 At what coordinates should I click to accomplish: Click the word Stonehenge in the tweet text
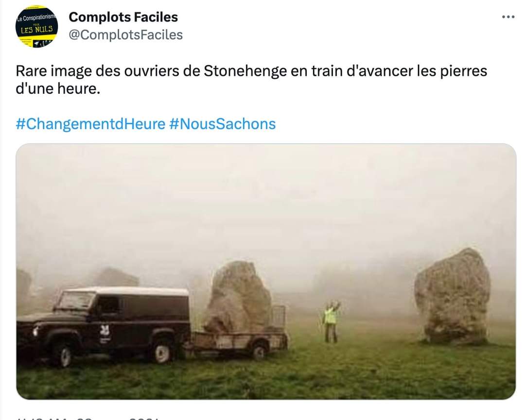point(245,71)
